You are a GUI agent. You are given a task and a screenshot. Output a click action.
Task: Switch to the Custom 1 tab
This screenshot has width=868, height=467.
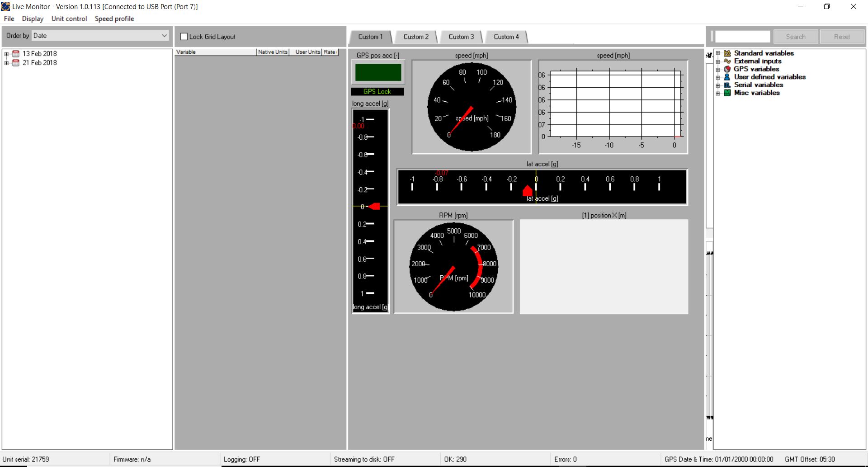(x=370, y=37)
